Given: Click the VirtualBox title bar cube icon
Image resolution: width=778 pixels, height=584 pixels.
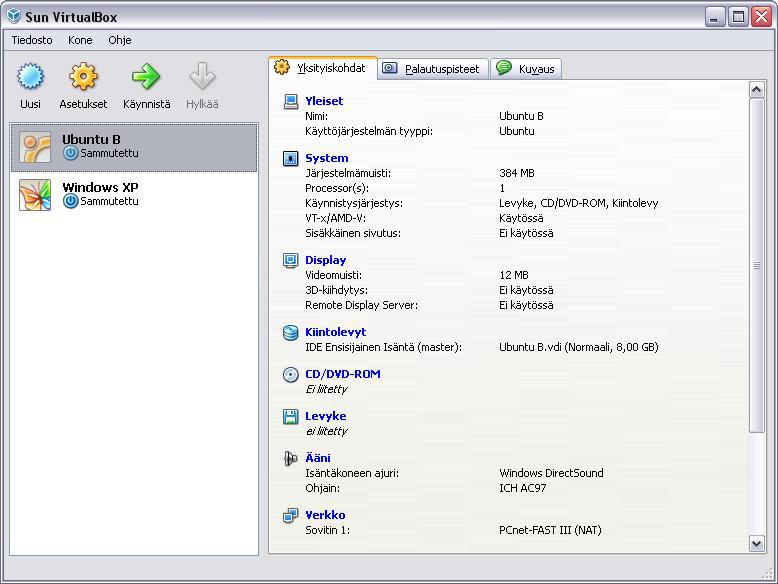Looking at the screenshot, I should (x=13, y=16).
